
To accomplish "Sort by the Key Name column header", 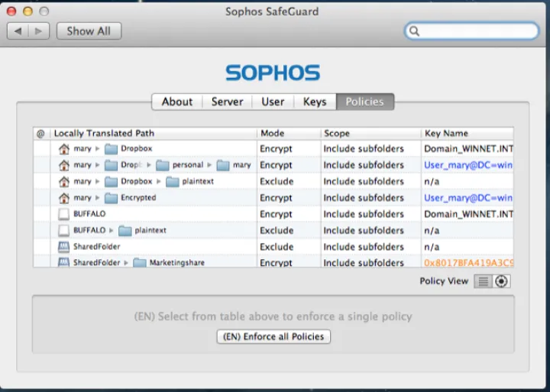I will coord(466,133).
